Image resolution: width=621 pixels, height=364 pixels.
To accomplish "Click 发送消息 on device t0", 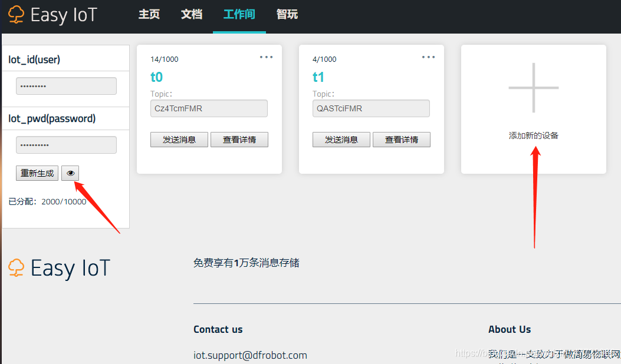I will point(179,140).
